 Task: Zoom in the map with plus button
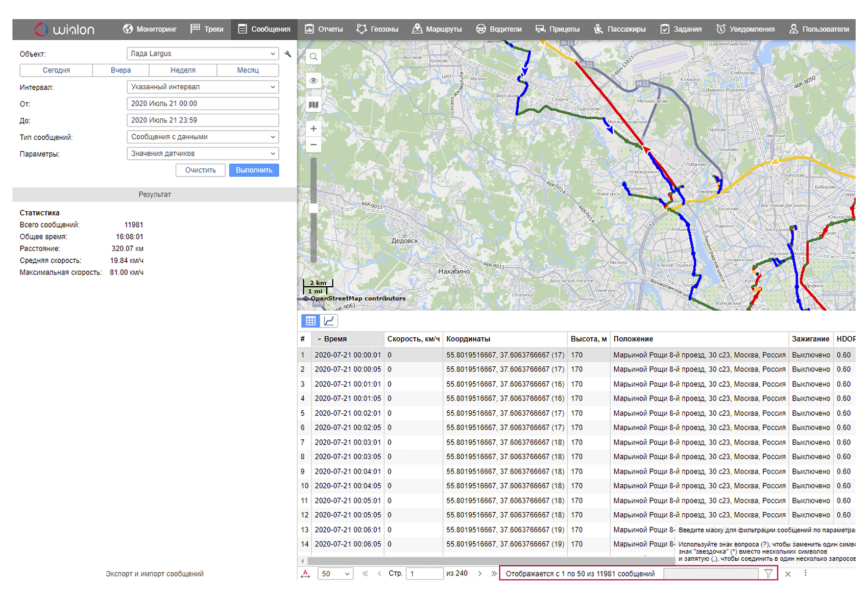(x=314, y=129)
